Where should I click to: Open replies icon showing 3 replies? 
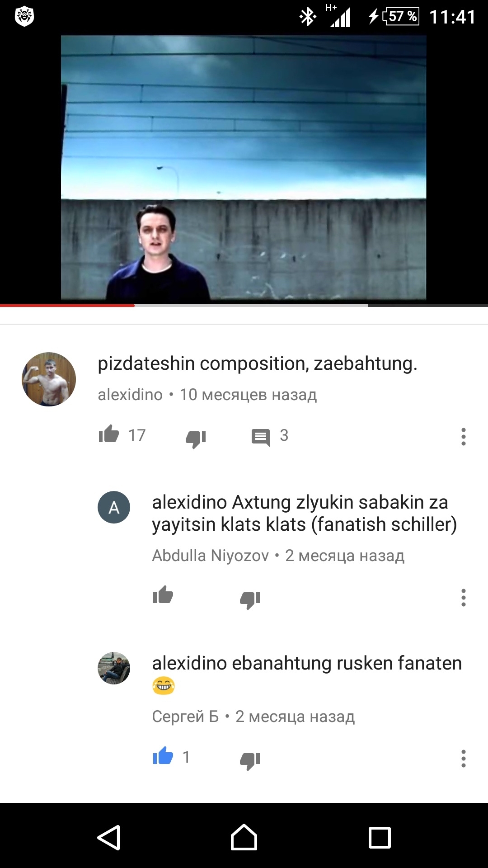(261, 437)
